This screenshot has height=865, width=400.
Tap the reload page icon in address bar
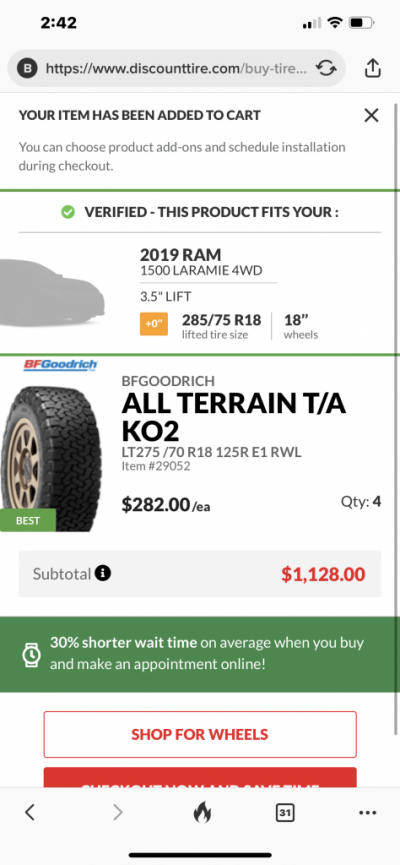point(326,68)
